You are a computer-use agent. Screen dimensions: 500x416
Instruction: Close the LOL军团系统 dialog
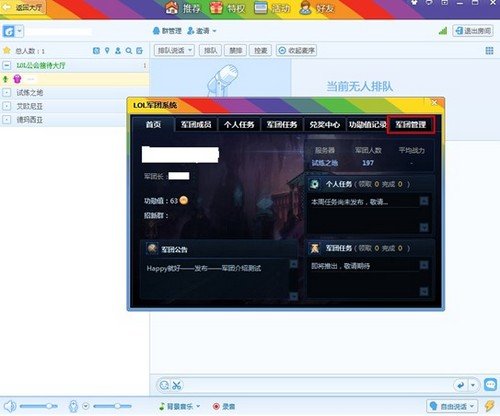tap(434, 103)
